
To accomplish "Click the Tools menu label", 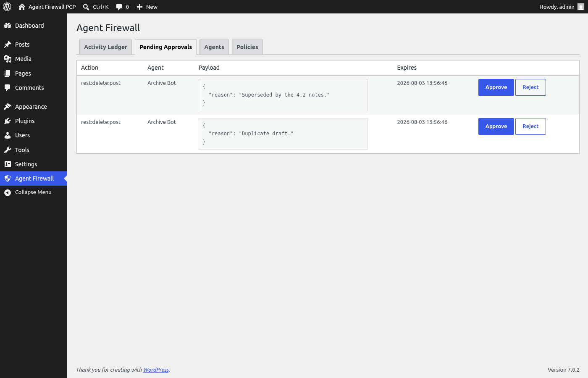I will 22,150.
